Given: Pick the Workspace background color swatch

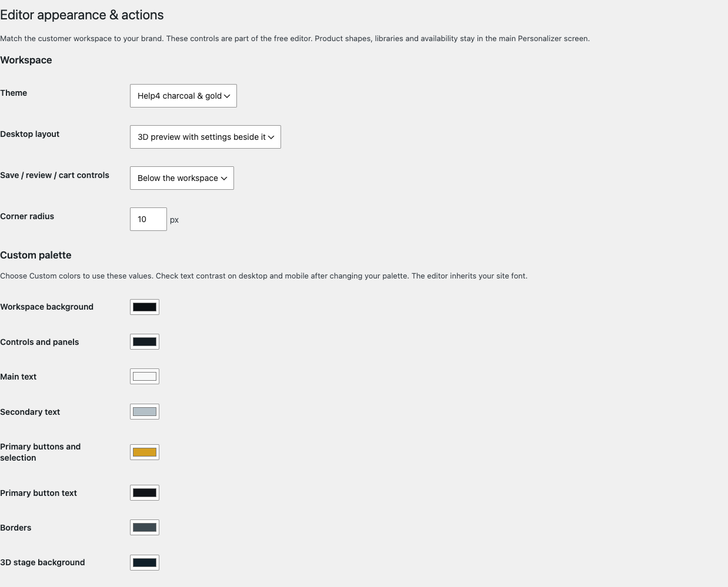Looking at the screenshot, I should tap(145, 307).
